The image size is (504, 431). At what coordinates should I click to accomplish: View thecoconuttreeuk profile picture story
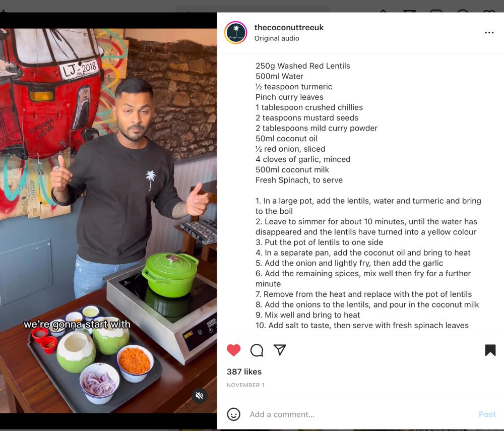(235, 32)
